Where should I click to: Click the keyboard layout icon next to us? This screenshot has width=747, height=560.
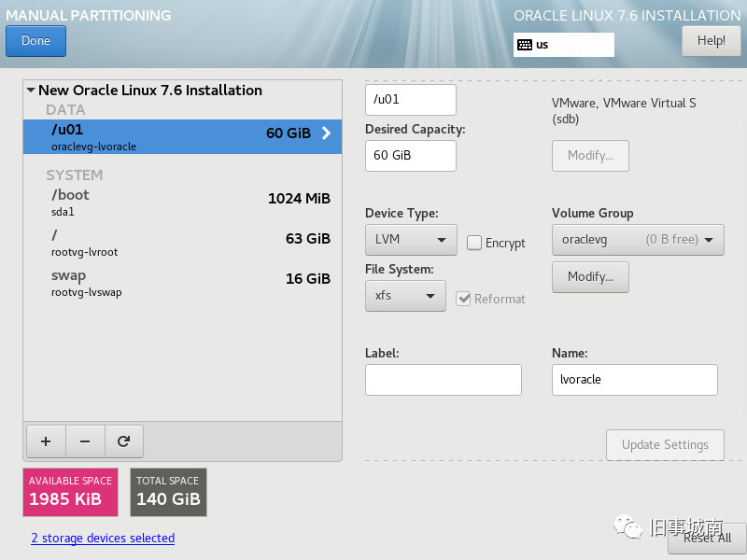click(525, 45)
